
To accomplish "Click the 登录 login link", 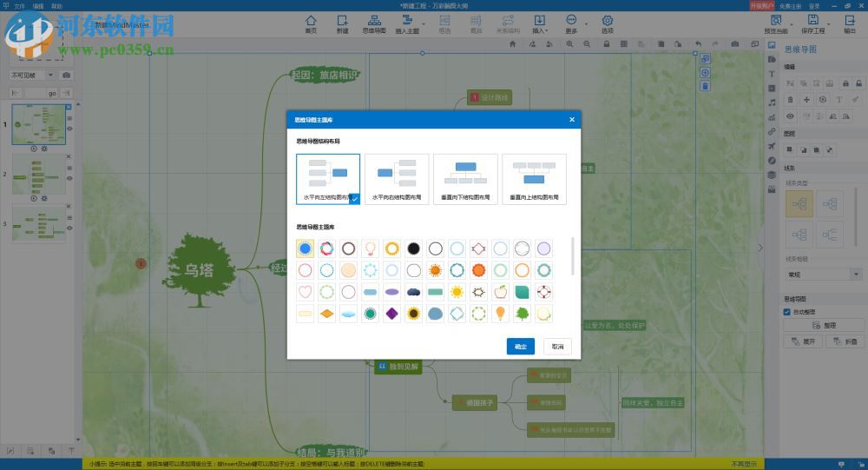I will click(814, 6).
